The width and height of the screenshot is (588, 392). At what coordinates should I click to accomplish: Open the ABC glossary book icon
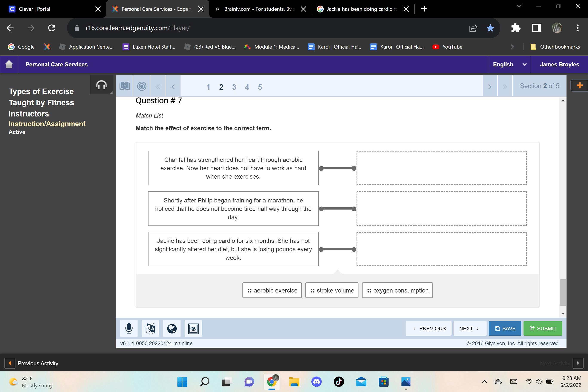click(x=124, y=86)
